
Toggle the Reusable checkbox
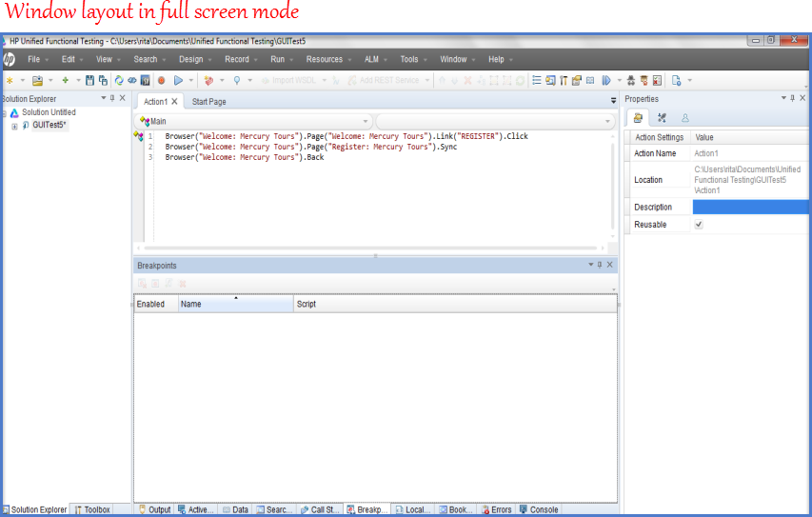[x=699, y=225]
